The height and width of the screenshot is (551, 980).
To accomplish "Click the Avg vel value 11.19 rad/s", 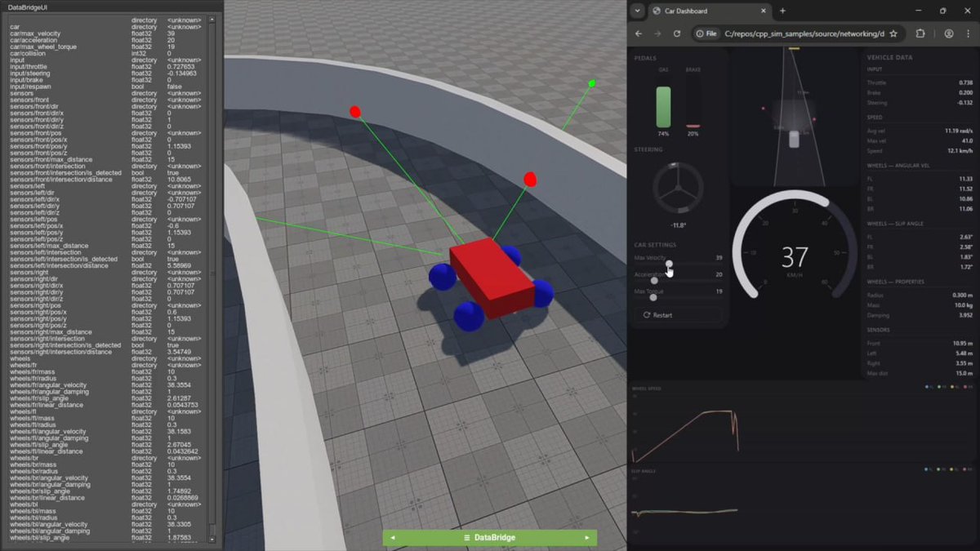I will 958,131.
